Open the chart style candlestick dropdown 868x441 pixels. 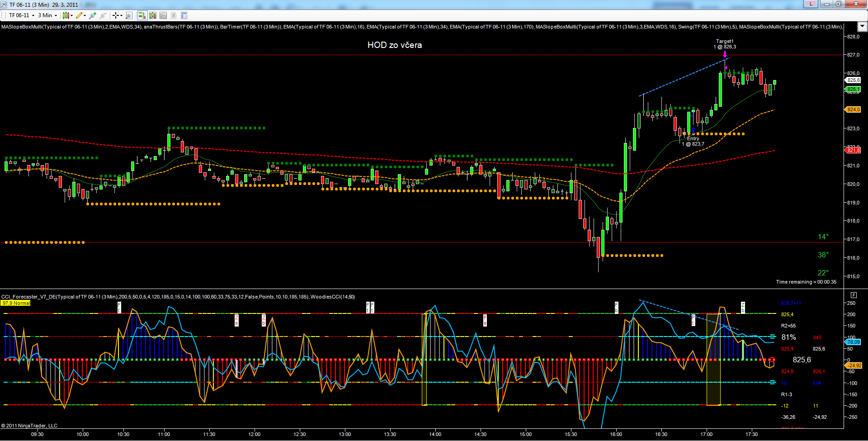(x=67, y=15)
